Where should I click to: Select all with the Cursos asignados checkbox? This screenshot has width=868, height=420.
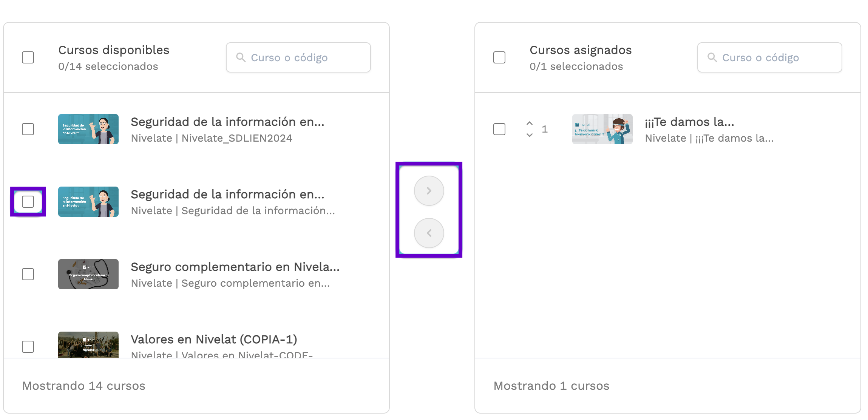pyautogui.click(x=499, y=57)
